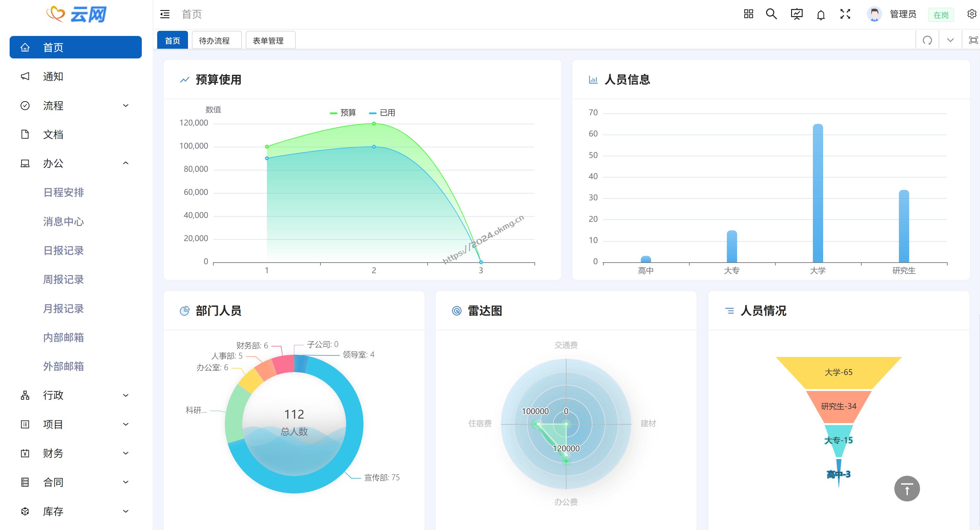The height and width of the screenshot is (530, 980).
Task: Enter fullscreen using the expand arrows icon
Action: (x=845, y=14)
